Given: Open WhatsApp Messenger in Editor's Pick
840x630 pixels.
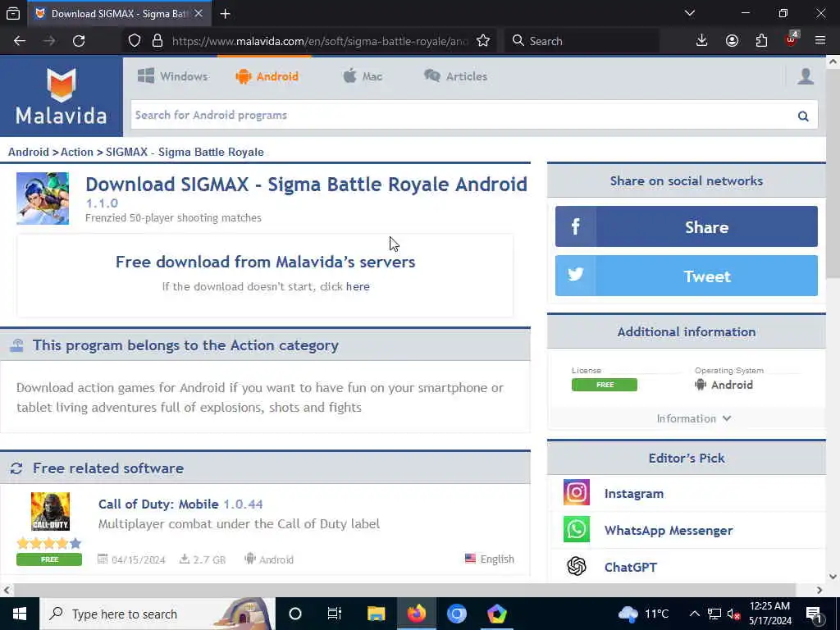Looking at the screenshot, I should [x=669, y=531].
